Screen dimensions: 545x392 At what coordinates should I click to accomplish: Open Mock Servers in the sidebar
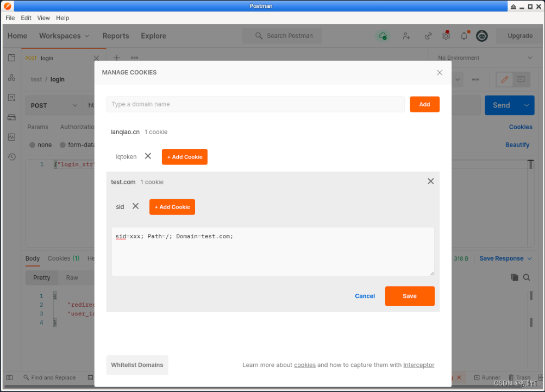[x=11, y=117]
